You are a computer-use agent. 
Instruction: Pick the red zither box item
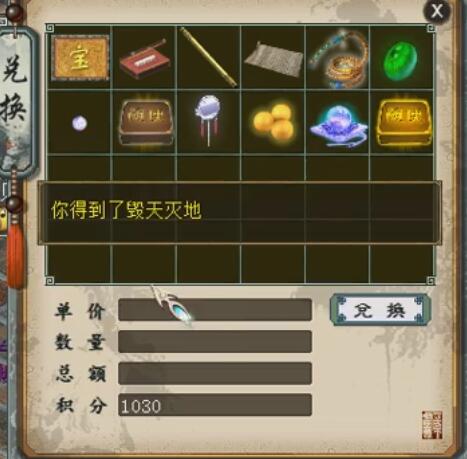(x=144, y=59)
